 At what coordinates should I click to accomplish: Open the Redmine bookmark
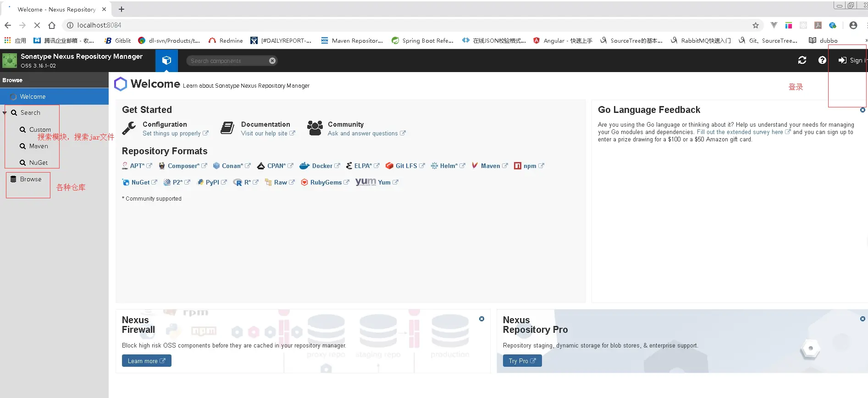click(x=226, y=40)
